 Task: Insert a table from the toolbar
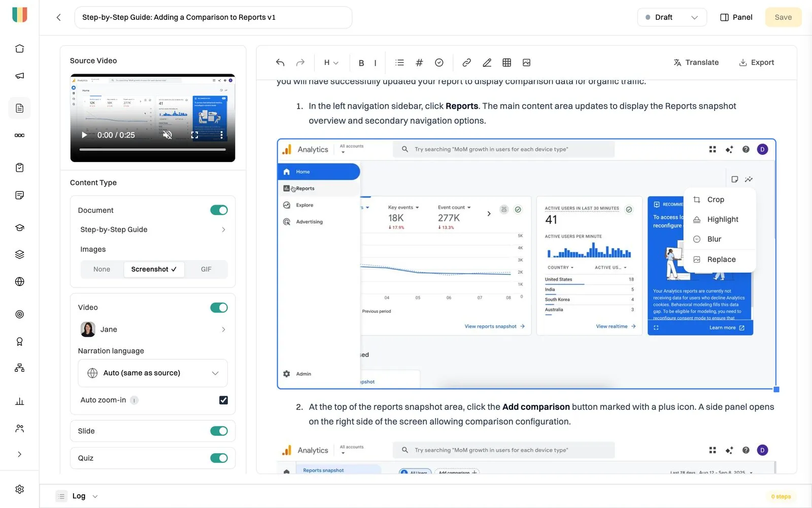(506, 62)
